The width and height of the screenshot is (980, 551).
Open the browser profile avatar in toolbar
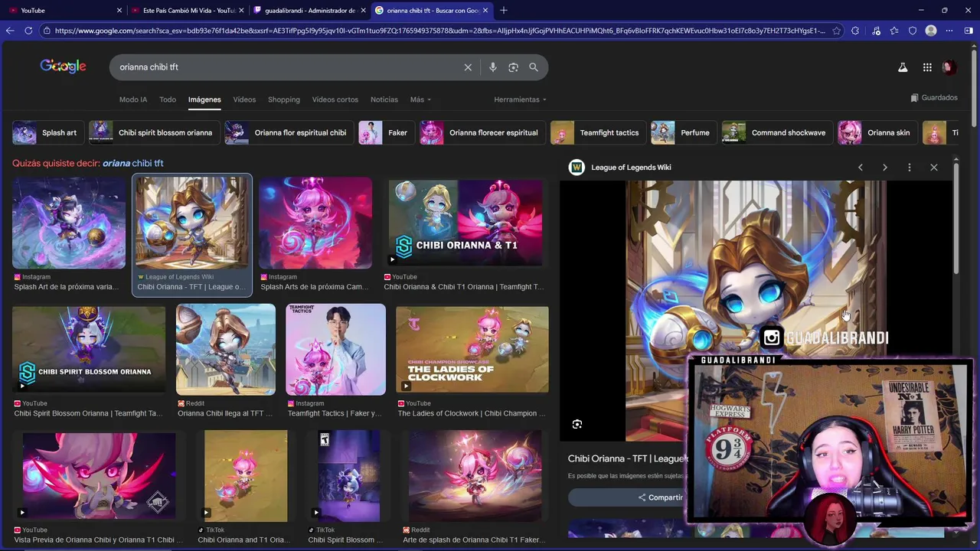(x=931, y=31)
